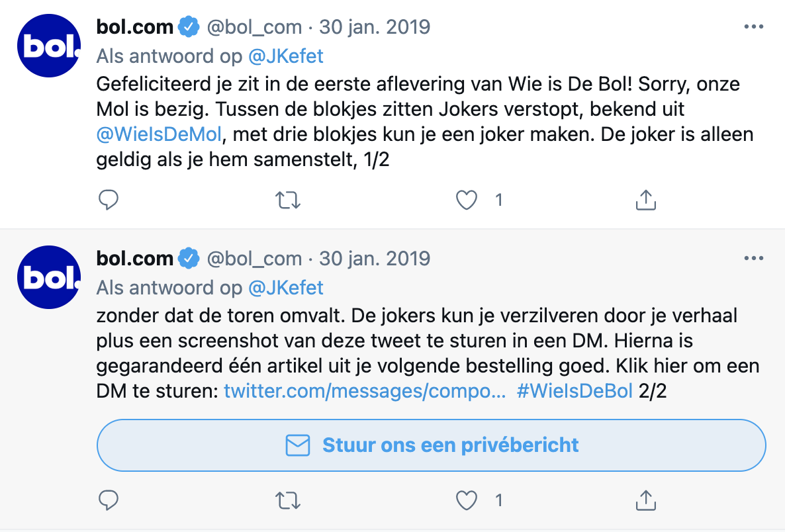
Task: Follow the twitter.com/messages/compo… link
Action: coord(365,391)
